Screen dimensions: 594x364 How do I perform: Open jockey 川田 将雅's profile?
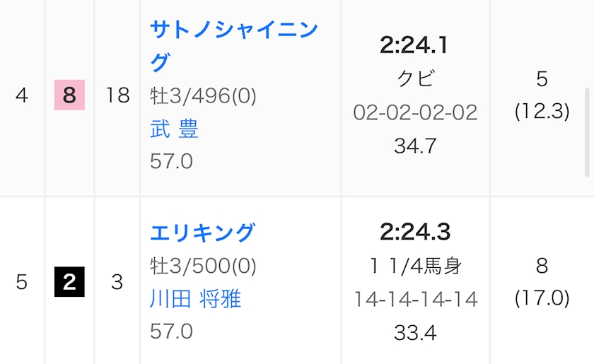coord(196,299)
